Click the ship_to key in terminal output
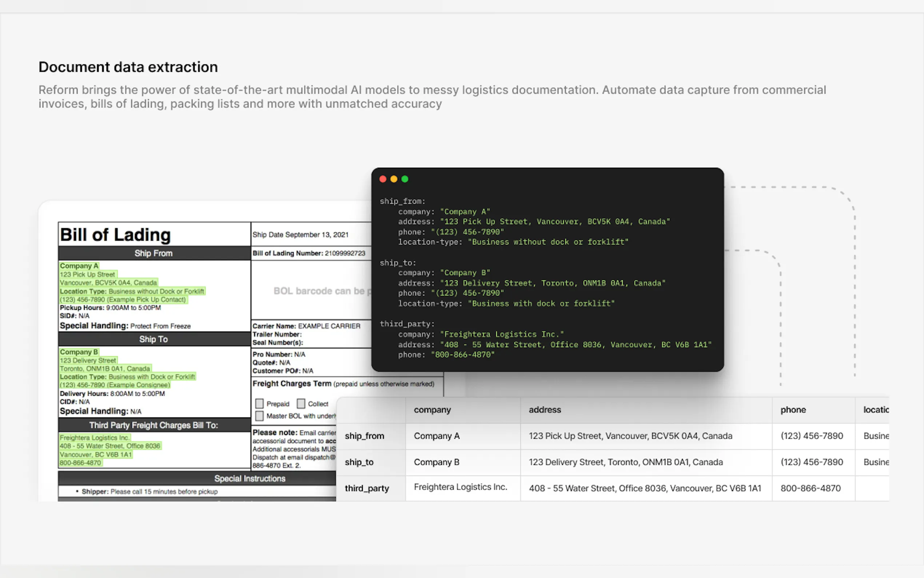 (397, 263)
